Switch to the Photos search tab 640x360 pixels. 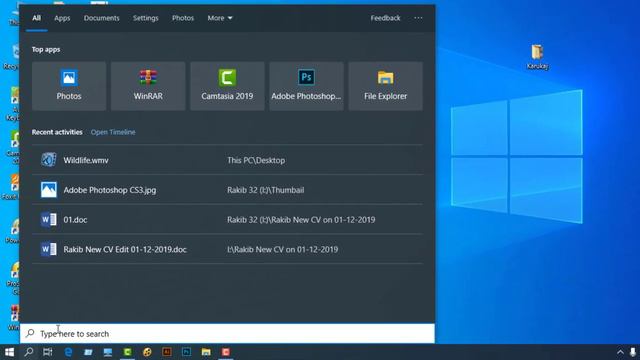point(183,18)
